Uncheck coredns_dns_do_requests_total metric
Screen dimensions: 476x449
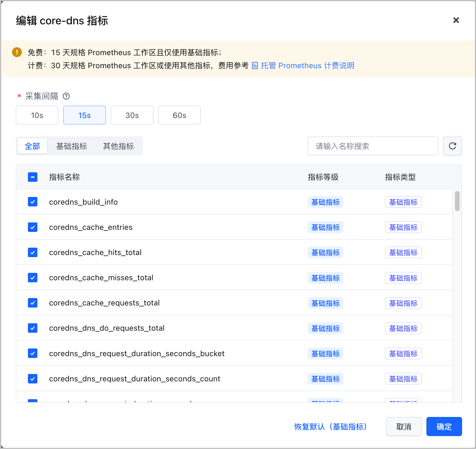coord(33,328)
